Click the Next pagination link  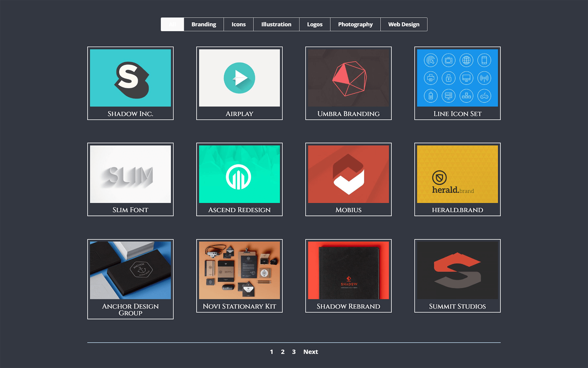310,352
